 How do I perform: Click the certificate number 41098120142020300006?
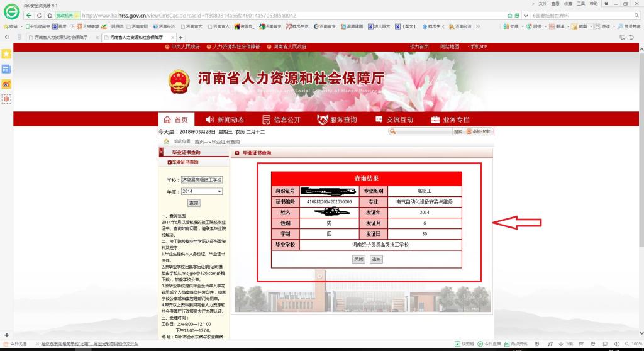tap(329, 202)
